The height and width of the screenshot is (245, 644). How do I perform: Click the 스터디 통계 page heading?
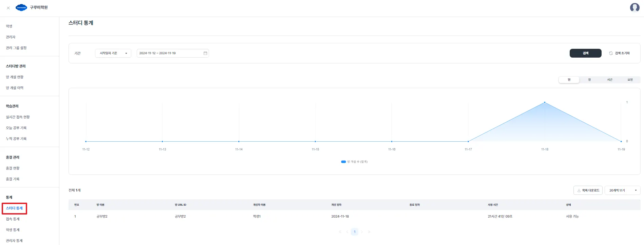point(81,23)
